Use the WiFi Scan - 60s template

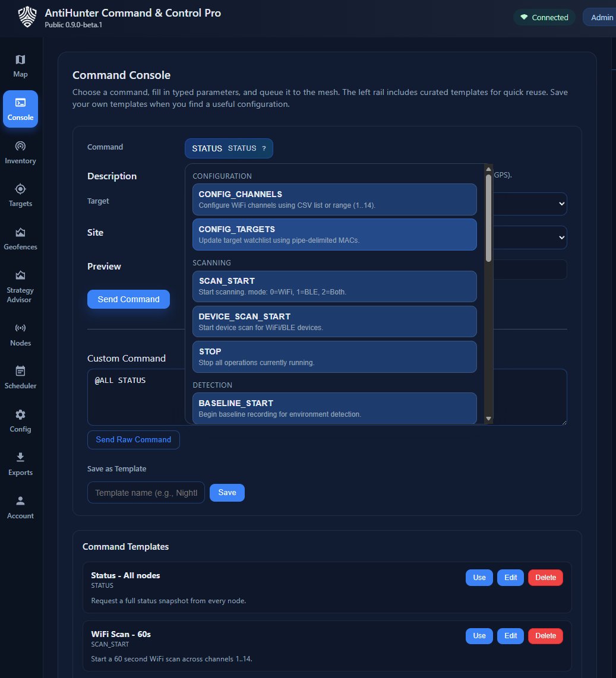pos(479,635)
